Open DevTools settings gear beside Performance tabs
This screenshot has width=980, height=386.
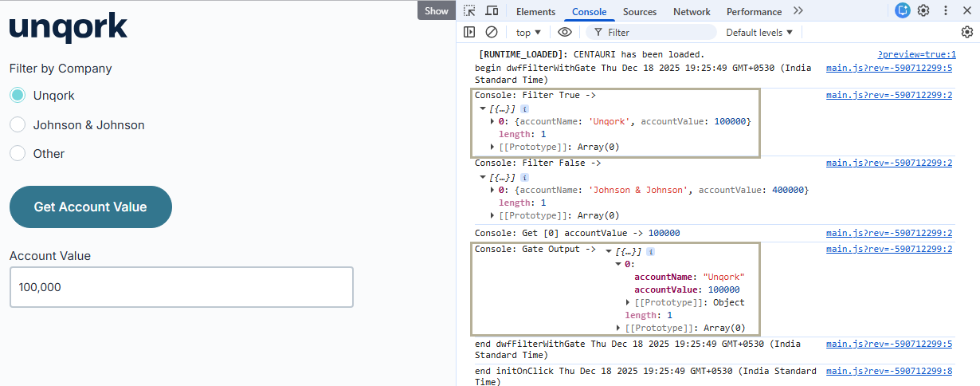tap(923, 10)
